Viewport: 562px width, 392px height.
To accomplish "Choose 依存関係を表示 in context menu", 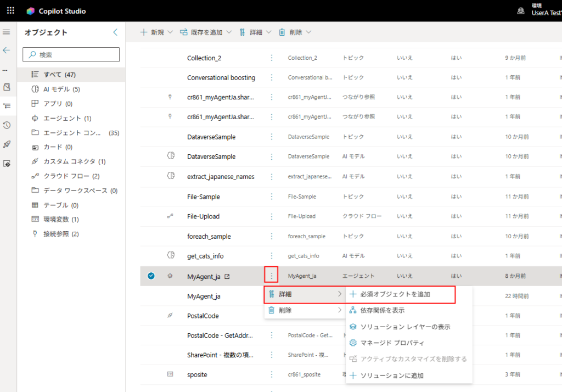I will [x=382, y=310].
